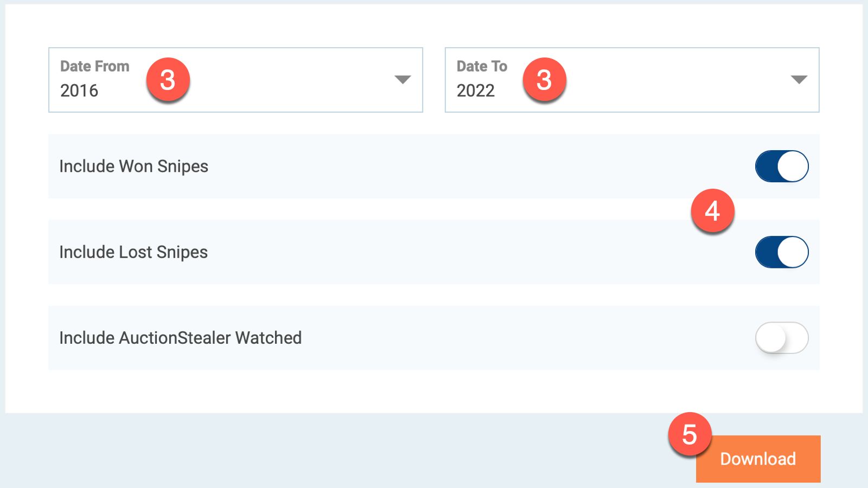Enable Include AuctionStealer Watched toggle
Viewport: 868px width, 488px height.
point(782,338)
